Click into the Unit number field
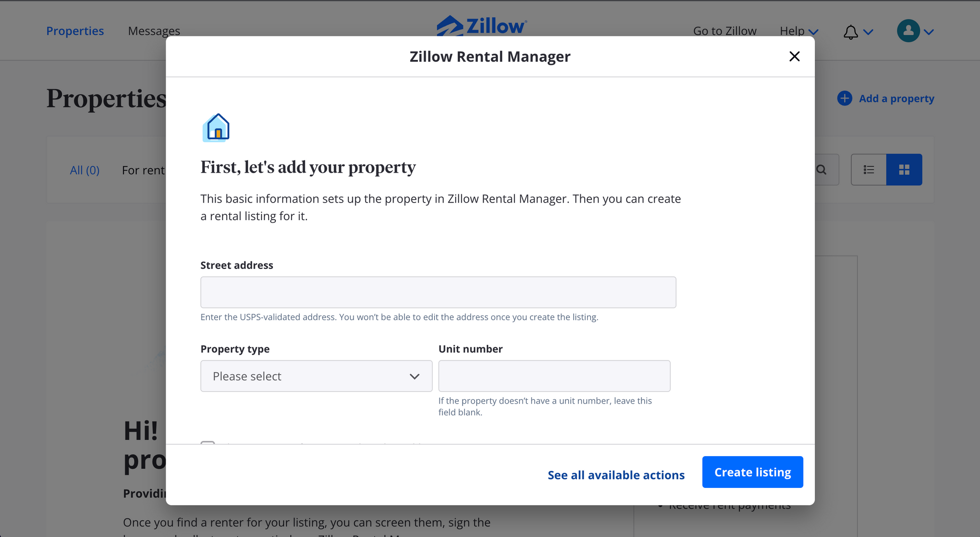This screenshot has height=537, width=980. tap(554, 376)
